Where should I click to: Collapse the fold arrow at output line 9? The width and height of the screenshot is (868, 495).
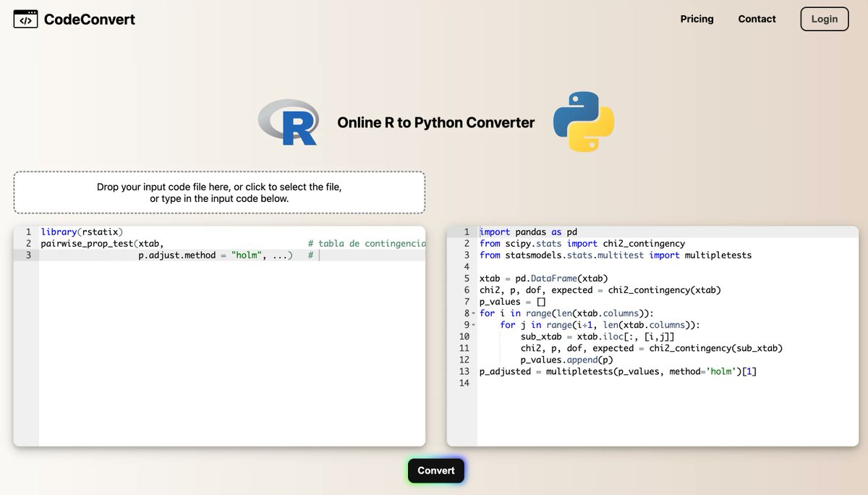(473, 325)
